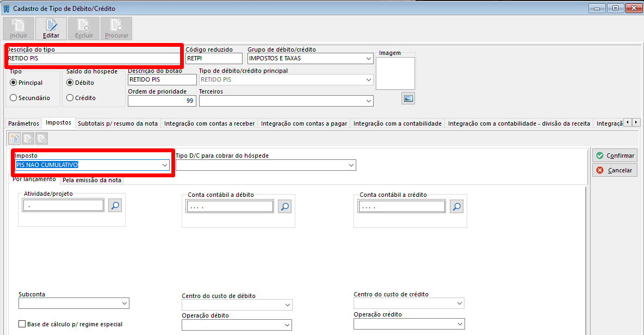Select the Débito saldo option
Screen dimensions: 644x335
[70, 83]
